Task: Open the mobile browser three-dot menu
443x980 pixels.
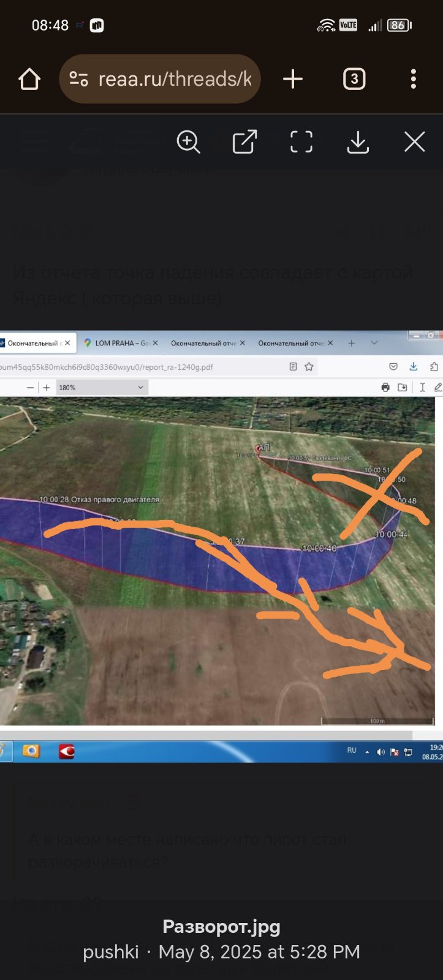Action: click(413, 79)
